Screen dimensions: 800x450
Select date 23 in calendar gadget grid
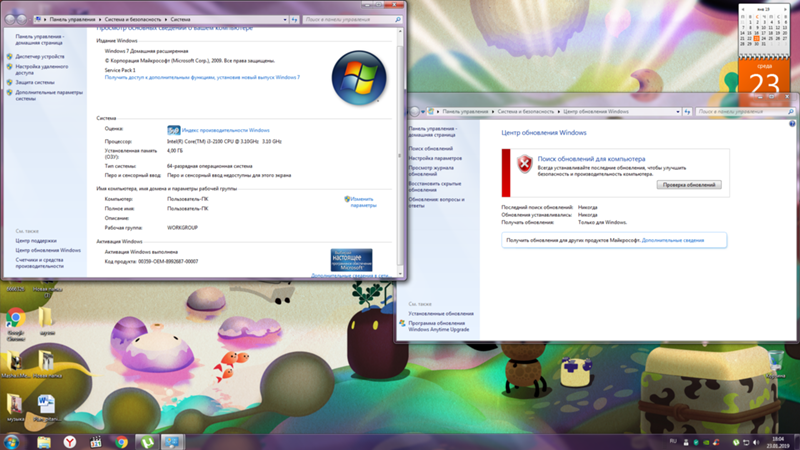757,38
